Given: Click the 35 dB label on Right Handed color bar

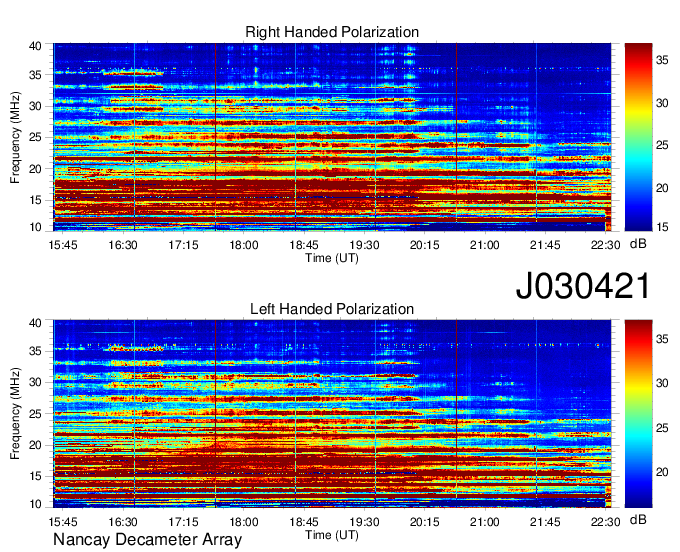Looking at the screenshot, I should click(662, 60).
